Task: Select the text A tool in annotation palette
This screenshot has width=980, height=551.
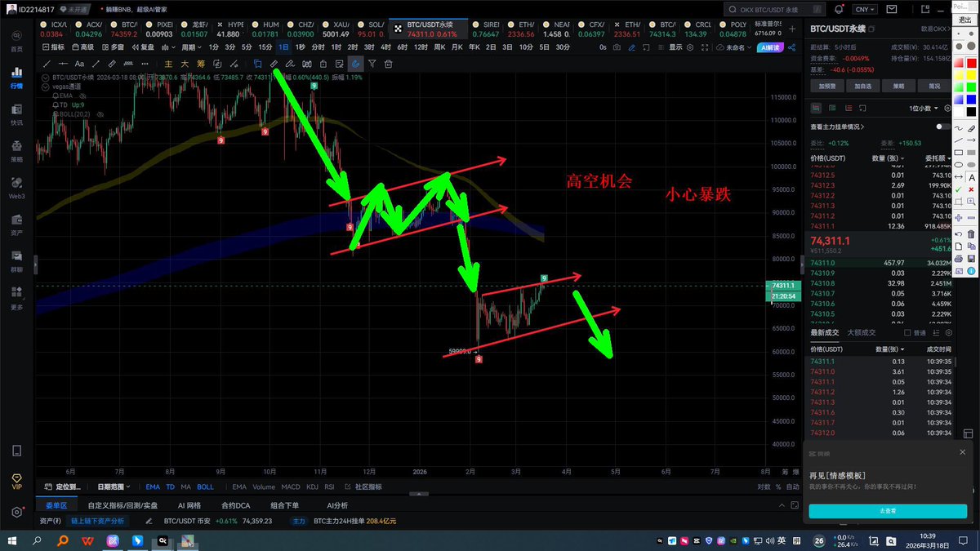Action: 971,178
